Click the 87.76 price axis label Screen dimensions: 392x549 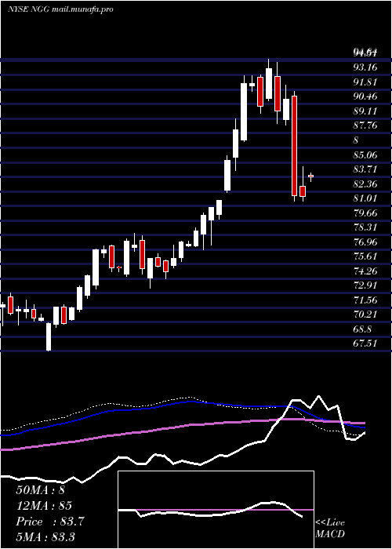(365, 125)
